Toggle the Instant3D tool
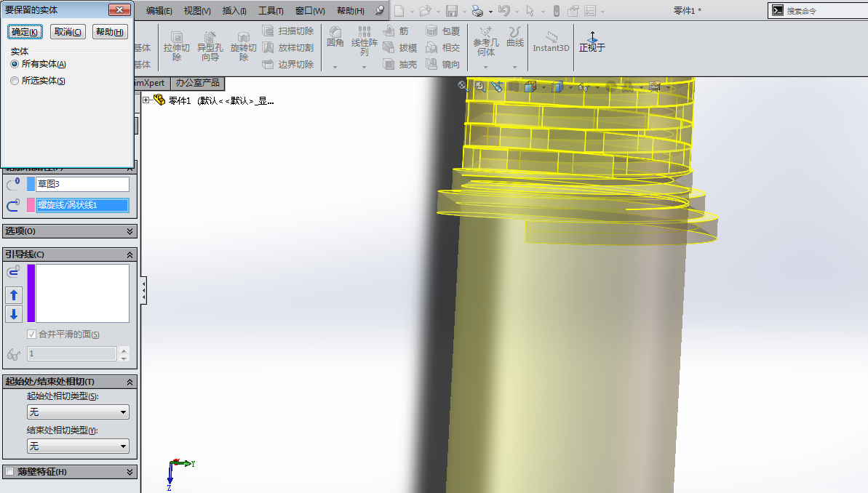868x493 pixels. click(x=551, y=42)
